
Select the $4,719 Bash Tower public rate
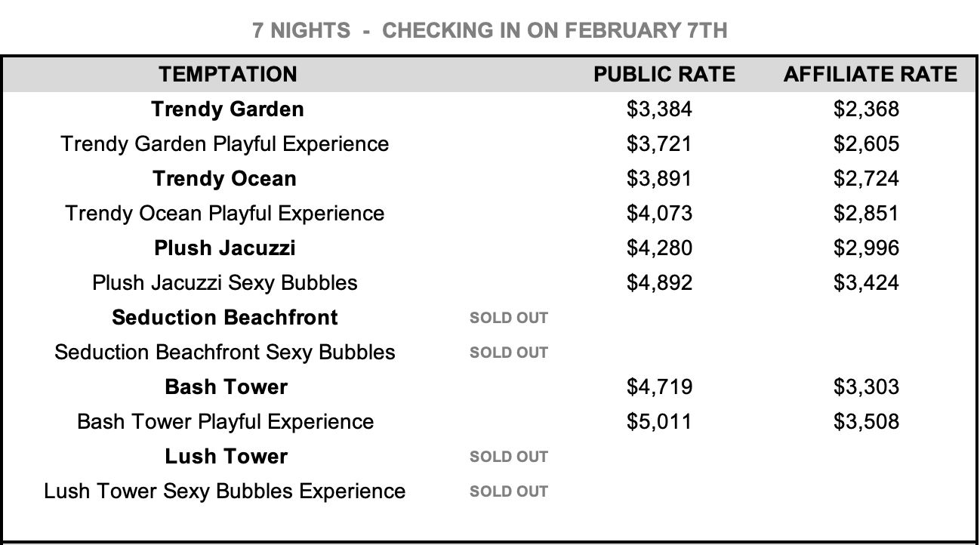click(x=659, y=387)
